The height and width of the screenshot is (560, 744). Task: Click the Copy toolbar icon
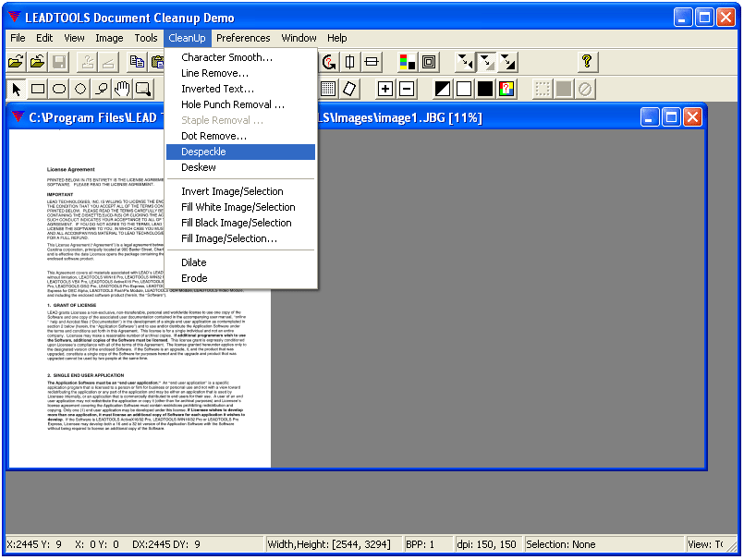[137, 62]
